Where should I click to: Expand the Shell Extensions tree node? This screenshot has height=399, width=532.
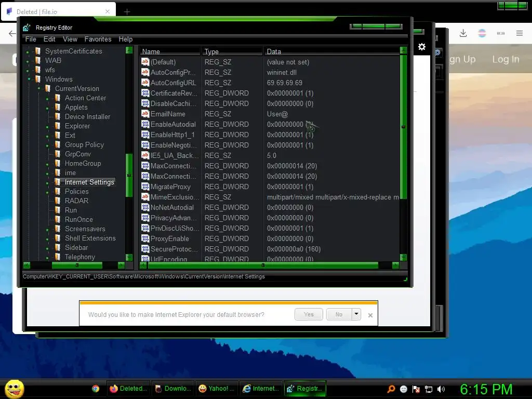click(47, 238)
